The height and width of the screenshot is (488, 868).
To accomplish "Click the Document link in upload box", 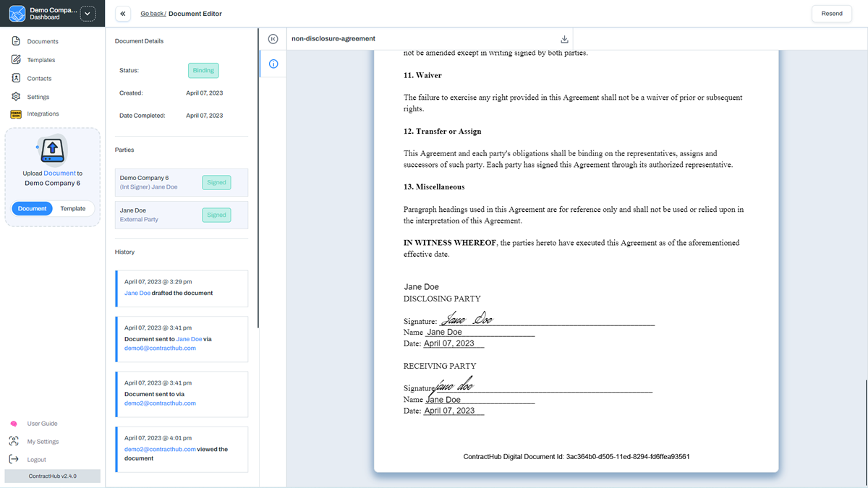I will pyautogui.click(x=59, y=174).
